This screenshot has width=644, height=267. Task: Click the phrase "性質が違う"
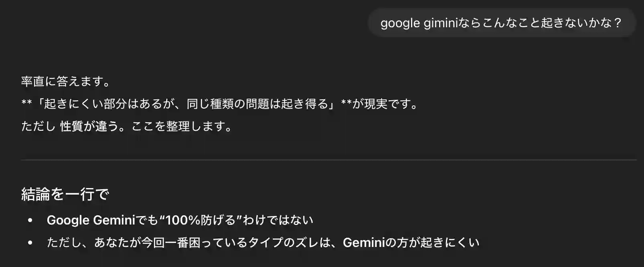(x=83, y=127)
